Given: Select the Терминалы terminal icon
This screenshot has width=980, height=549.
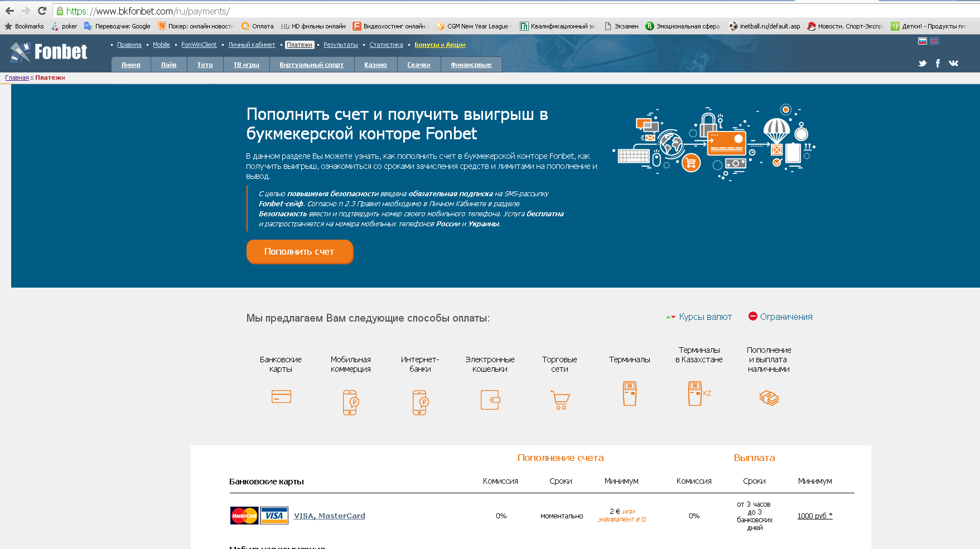Looking at the screenshot, I should 630,393.
